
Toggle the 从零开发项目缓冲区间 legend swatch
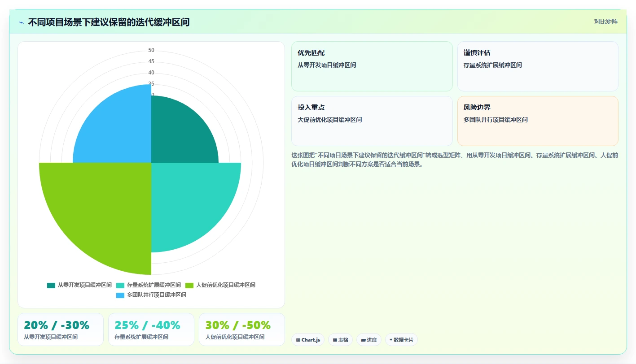(51, 285)
